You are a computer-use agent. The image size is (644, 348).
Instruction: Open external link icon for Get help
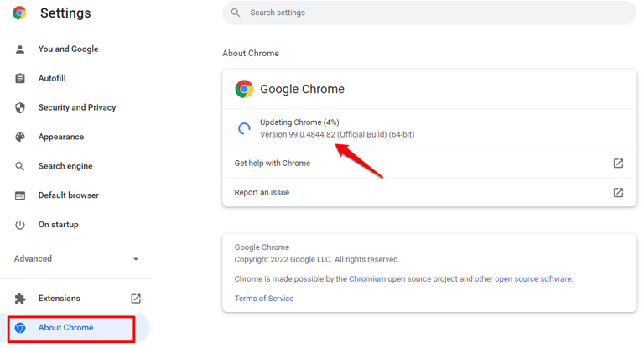tap(618, 164)
